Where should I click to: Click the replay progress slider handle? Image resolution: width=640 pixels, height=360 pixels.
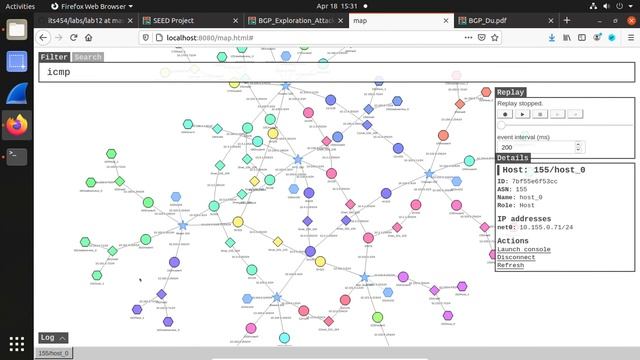(502, 125)
